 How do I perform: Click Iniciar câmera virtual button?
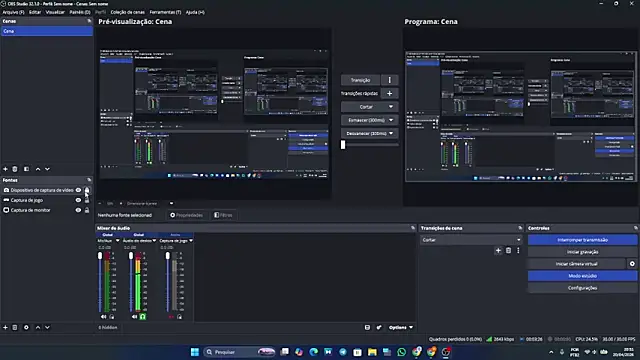[576, 264]
